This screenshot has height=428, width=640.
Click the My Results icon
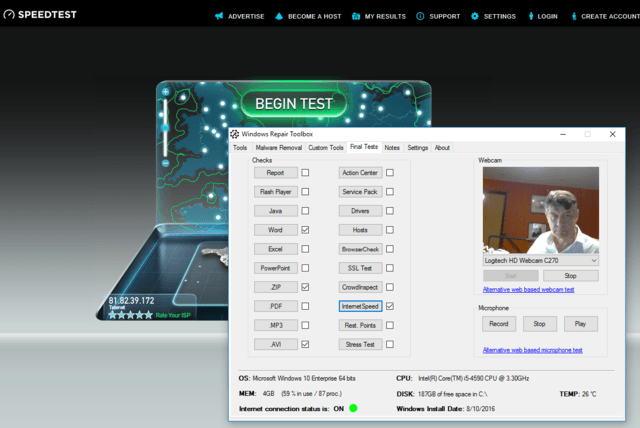[x=356, y=16]
